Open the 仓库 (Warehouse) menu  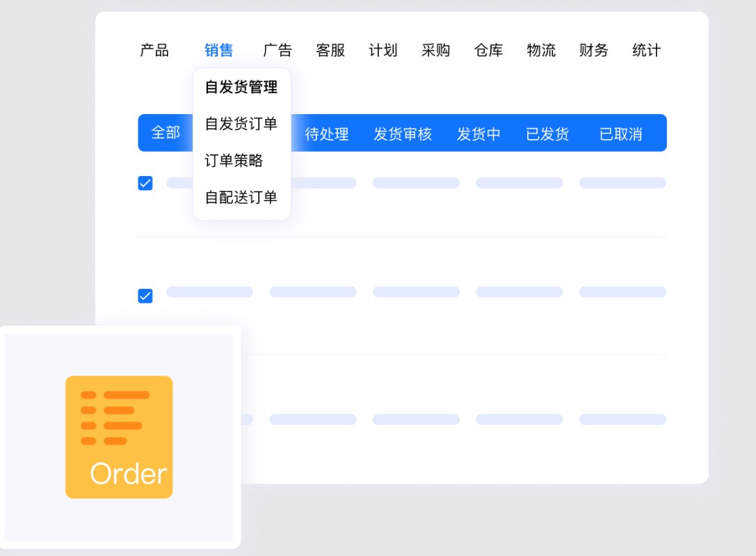tap(489, 49)
